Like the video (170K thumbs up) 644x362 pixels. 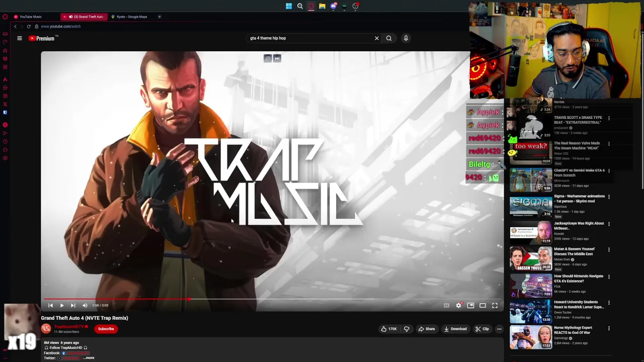tap(388, 329)
